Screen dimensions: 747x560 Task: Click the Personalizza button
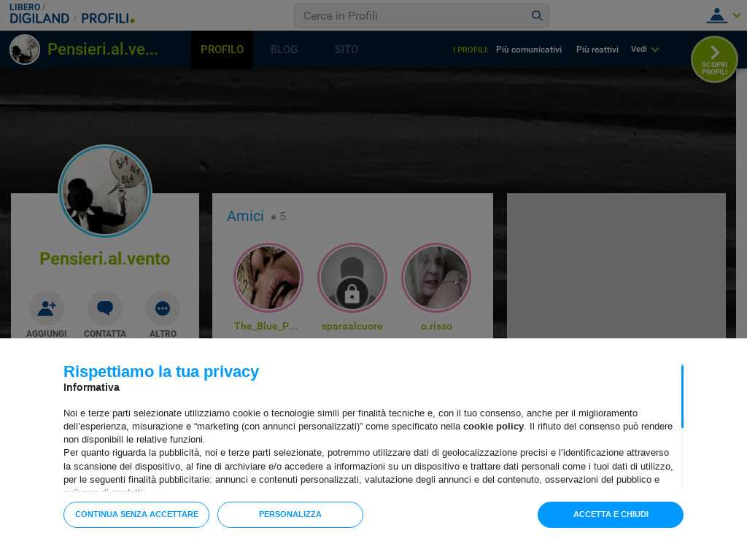290,514
